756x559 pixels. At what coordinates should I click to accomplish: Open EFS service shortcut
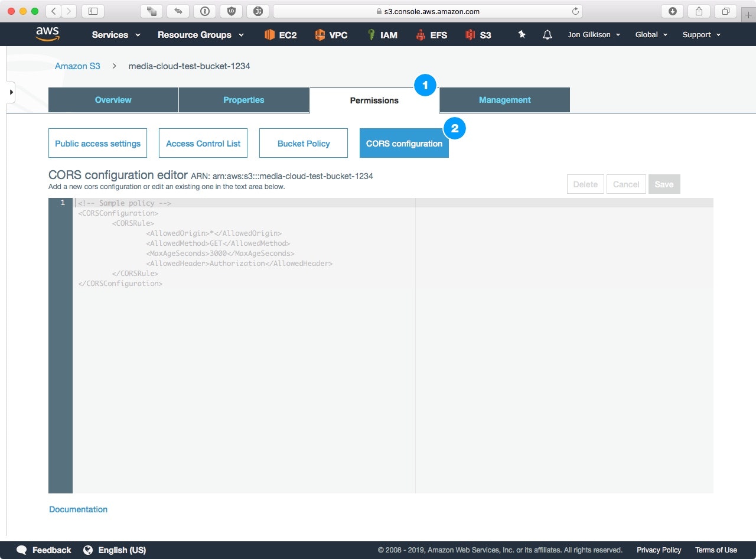[431, 35]
